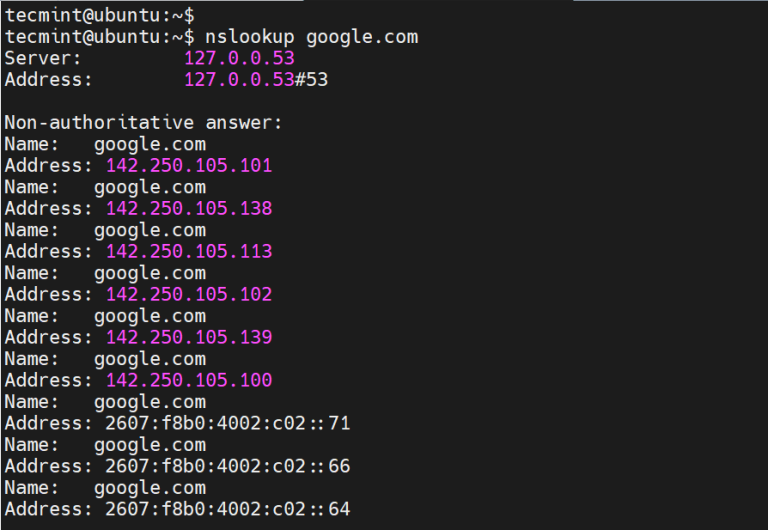Click the Address 127.0.0.53#53 value
768x530 pixels.
255,79
